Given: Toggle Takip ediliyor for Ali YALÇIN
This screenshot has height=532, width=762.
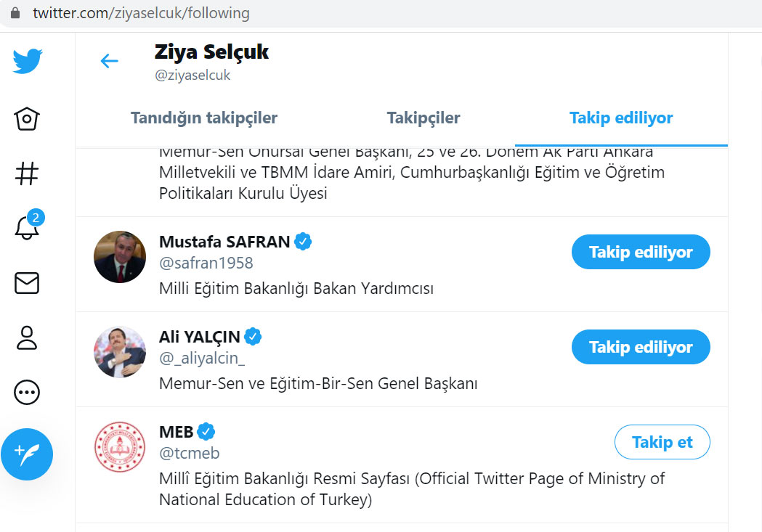Looking at the screenshot, I should click(x=640, y=348).
